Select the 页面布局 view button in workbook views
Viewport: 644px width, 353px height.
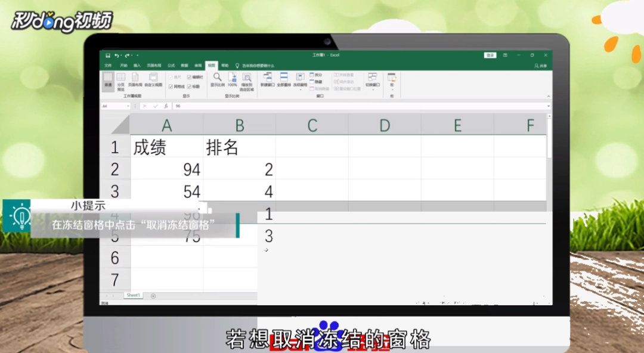click(x=135, y=79)
